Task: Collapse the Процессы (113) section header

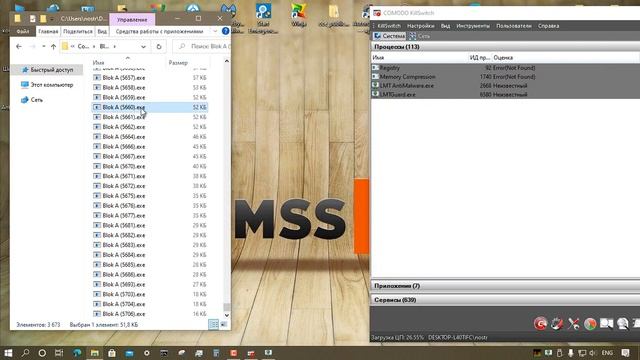Action: [505, 47]
